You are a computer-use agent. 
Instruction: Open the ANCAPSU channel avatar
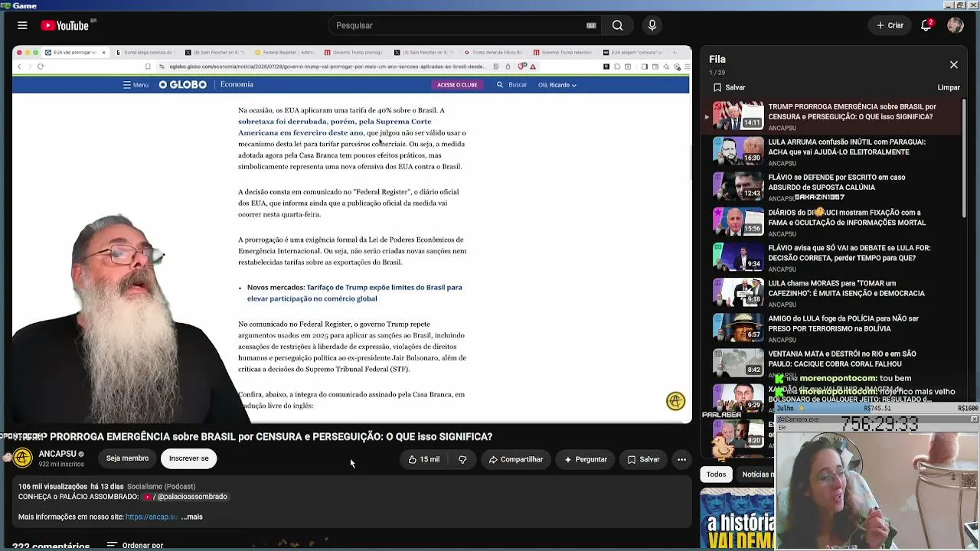(x=22, y=458)
